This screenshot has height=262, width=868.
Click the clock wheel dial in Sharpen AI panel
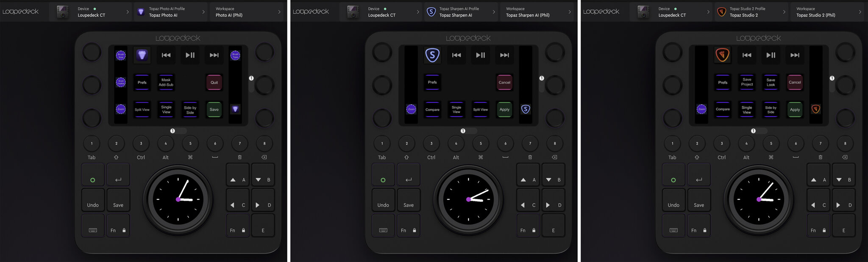point(468,199)
